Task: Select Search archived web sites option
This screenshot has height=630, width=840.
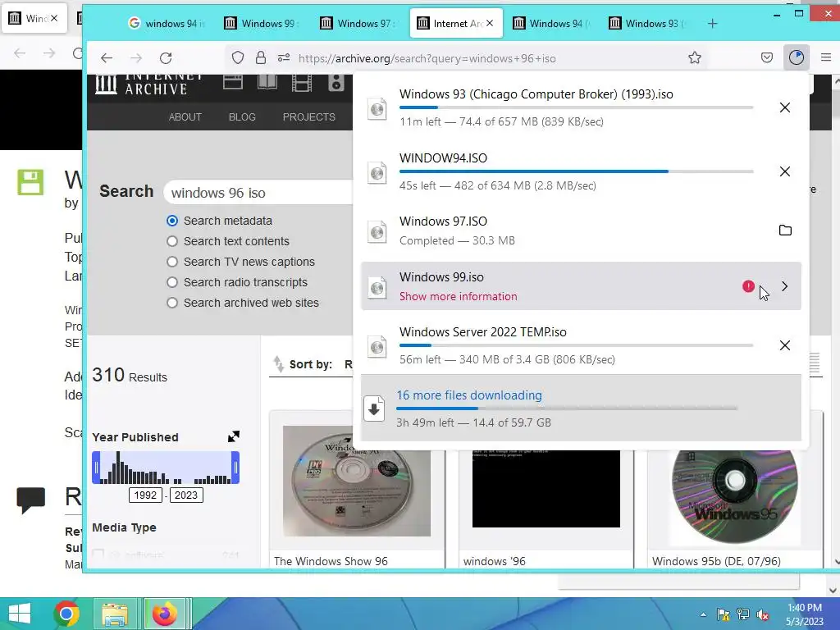Action: (172, 303)
